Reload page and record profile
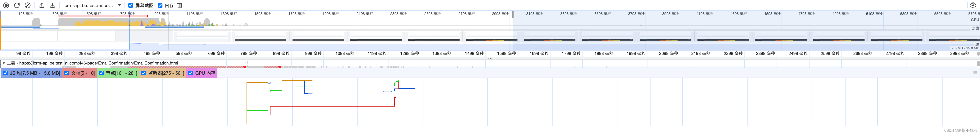 click(x=17, y=5)
